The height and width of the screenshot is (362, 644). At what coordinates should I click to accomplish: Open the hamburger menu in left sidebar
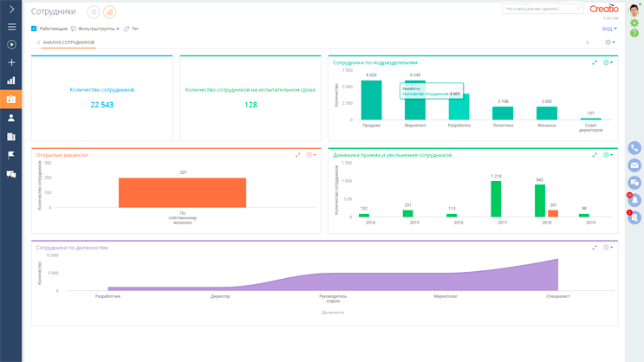[11, 27]
